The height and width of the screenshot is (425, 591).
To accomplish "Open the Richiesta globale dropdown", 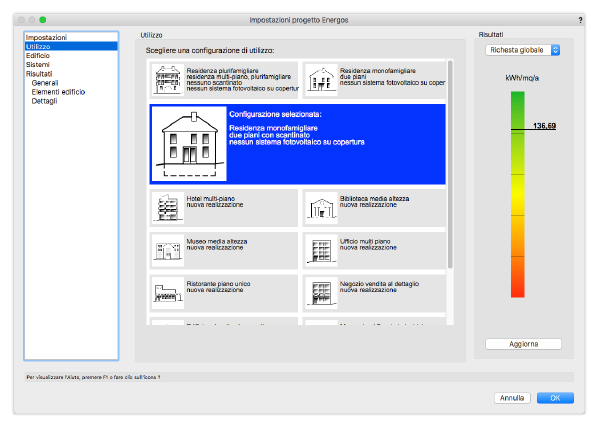I will tap(522, 50).
